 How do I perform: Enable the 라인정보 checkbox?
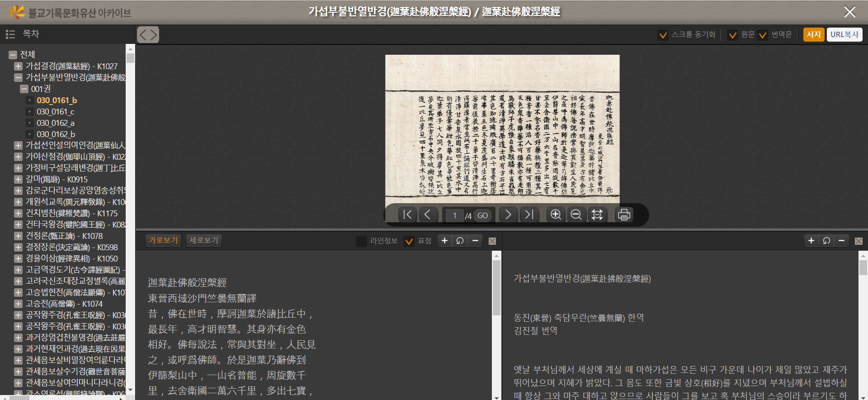point(361,241)
